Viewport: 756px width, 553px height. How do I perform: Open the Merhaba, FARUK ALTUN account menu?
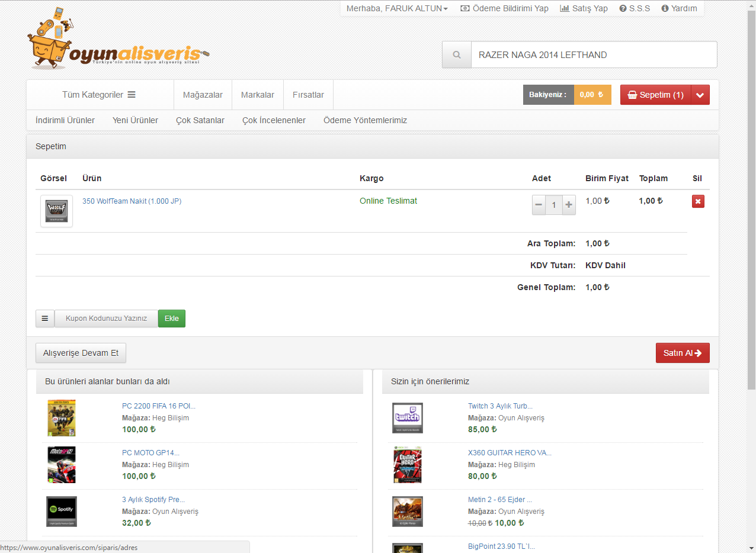397,8
